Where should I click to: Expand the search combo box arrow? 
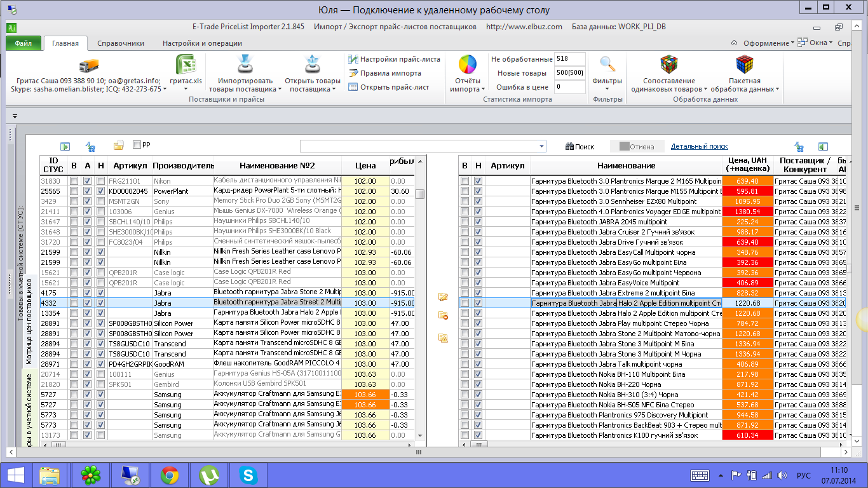(x=541, y=147)
